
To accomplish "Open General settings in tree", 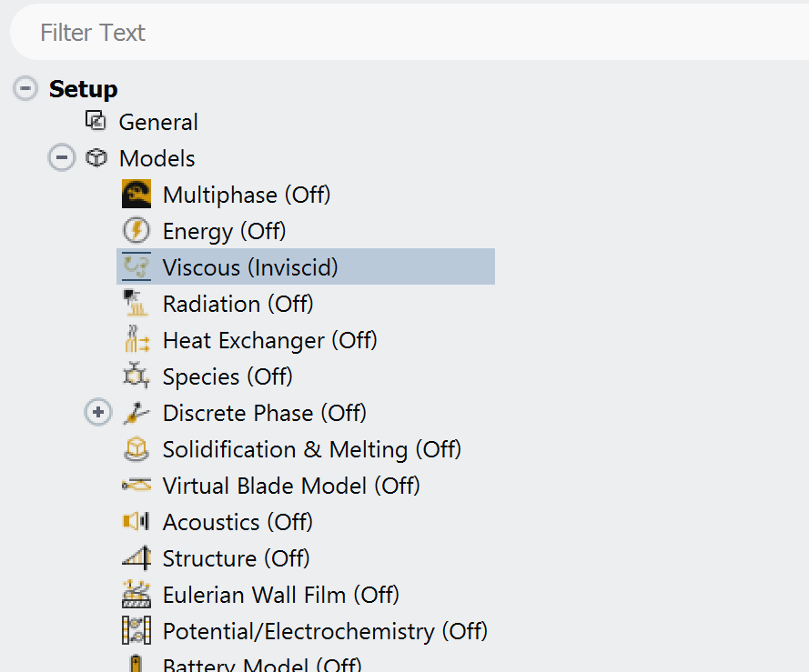I will (x=157, y=122).
